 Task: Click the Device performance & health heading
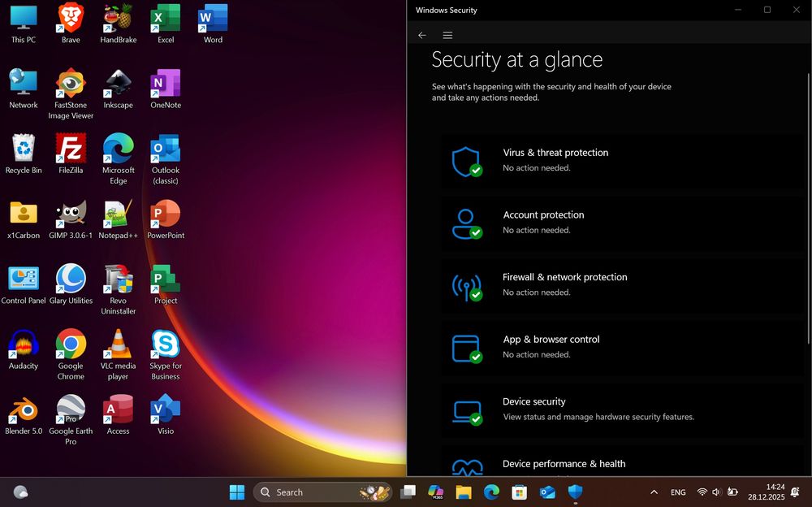click(x=564, y=463)
